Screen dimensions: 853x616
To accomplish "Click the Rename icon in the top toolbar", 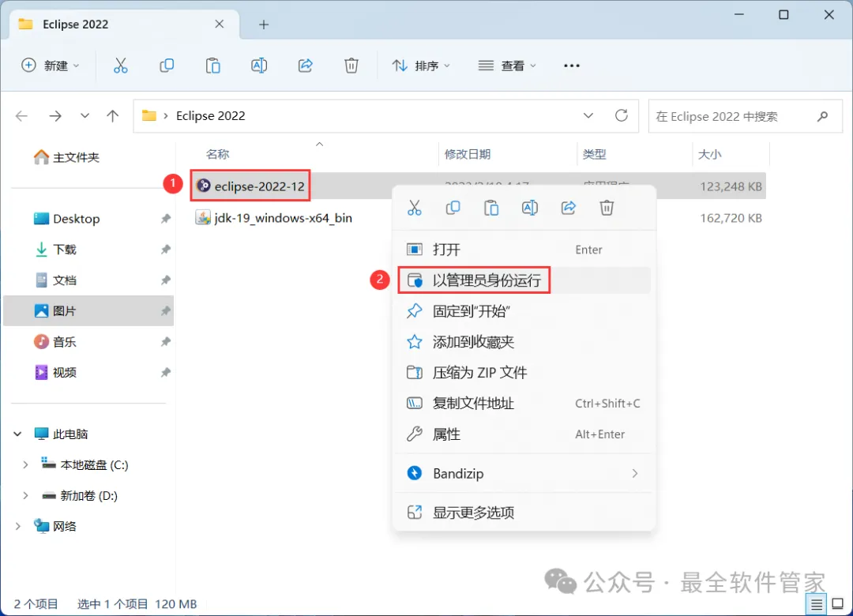I will pyautogui.click(x=259, y=66).
